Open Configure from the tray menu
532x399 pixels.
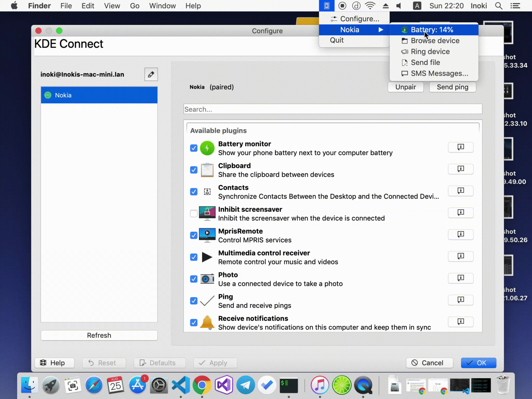[x=359, y=19]
